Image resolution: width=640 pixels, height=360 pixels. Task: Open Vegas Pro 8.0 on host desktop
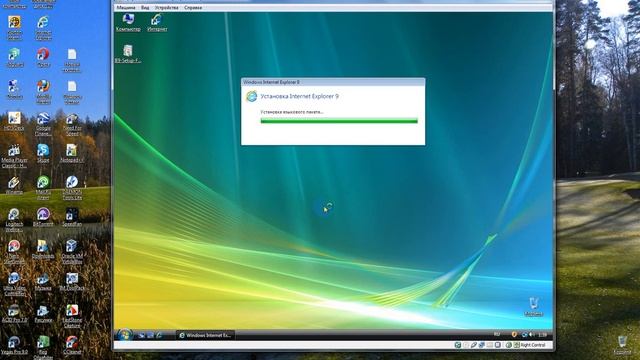[x=14, y=345]
